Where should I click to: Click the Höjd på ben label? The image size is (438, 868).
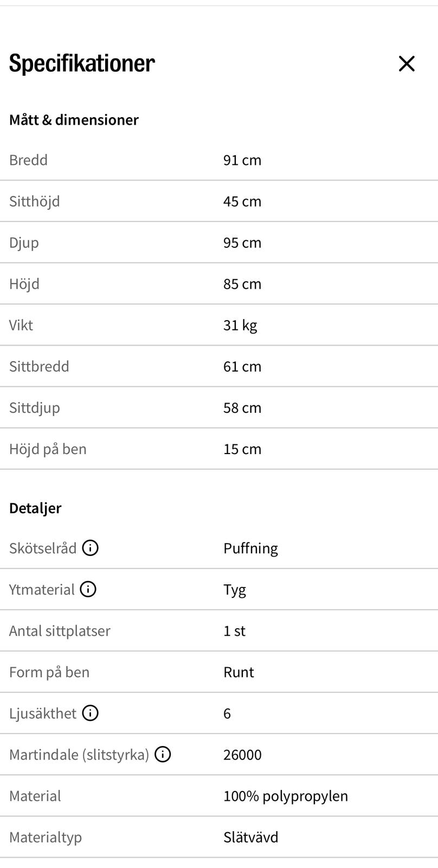pyautogui.click(x=48, y=449)
